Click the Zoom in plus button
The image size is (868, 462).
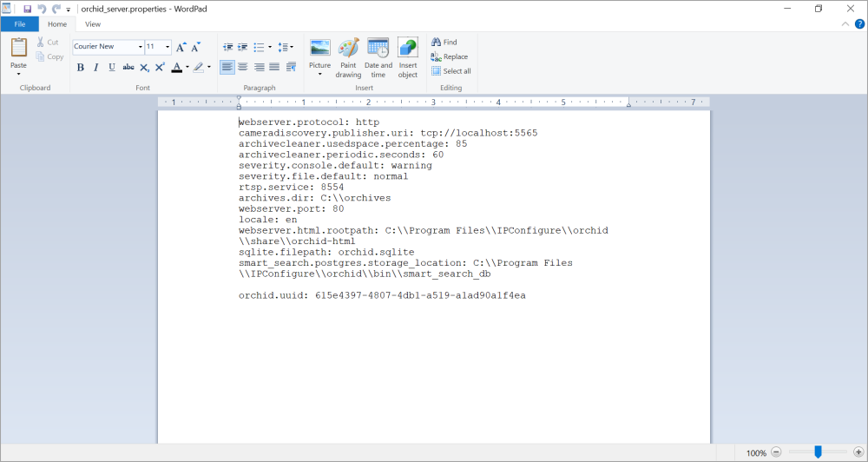[x=858, y=452]
